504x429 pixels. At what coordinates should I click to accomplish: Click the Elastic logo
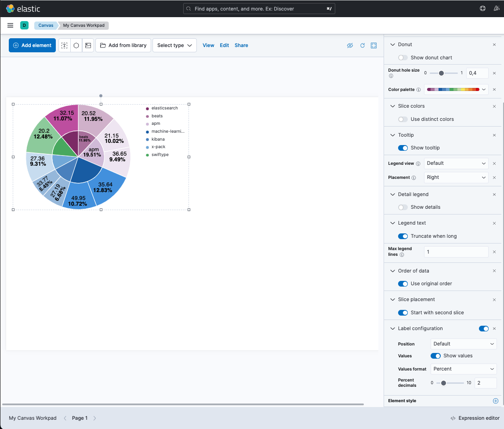click(23, 9)
